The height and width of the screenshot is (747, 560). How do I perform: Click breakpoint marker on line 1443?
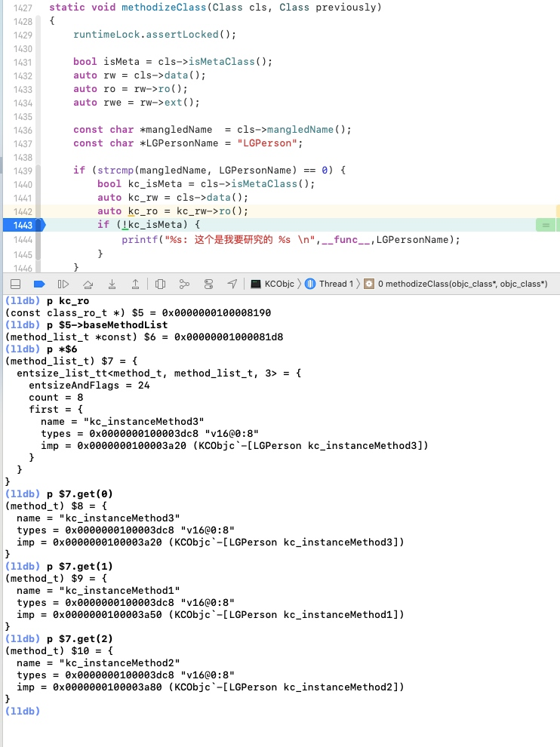click(x=24, y=225)
